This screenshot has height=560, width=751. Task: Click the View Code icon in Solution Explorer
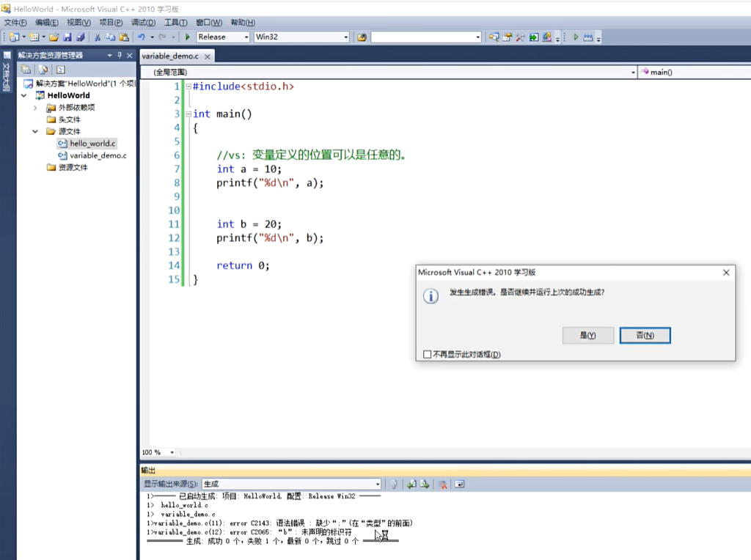pyautogui.click(x=60, y=70)
